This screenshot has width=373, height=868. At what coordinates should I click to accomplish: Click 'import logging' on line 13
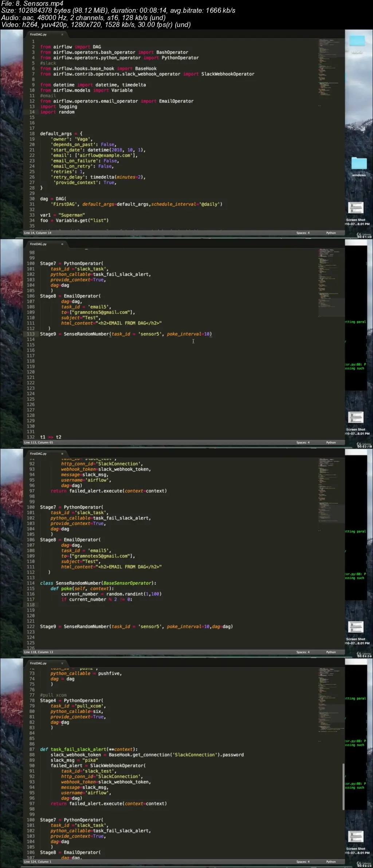[x=59, y=107]
